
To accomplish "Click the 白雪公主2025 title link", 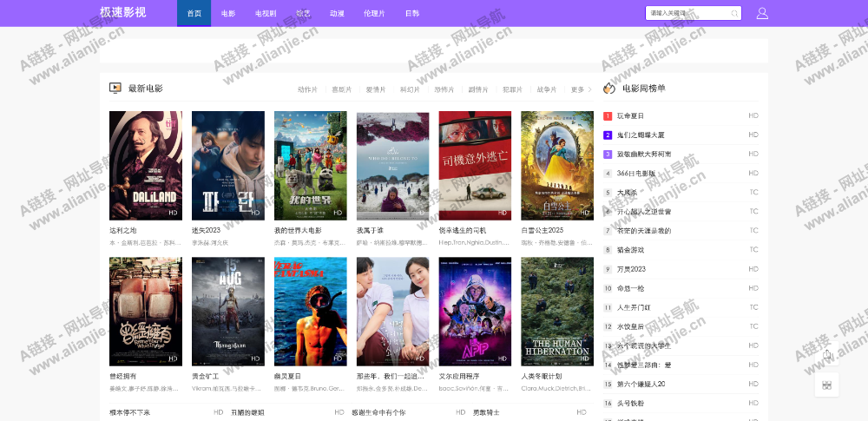I will [542, 230].
